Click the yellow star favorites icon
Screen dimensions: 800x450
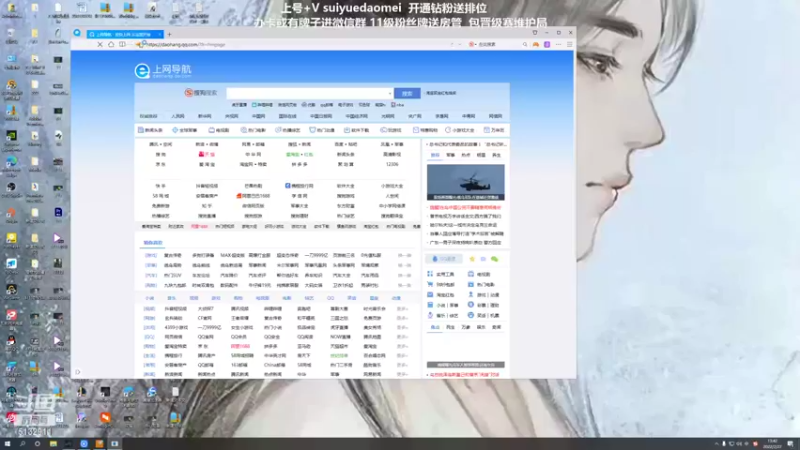pyautogui.click(x=472, y=259)
